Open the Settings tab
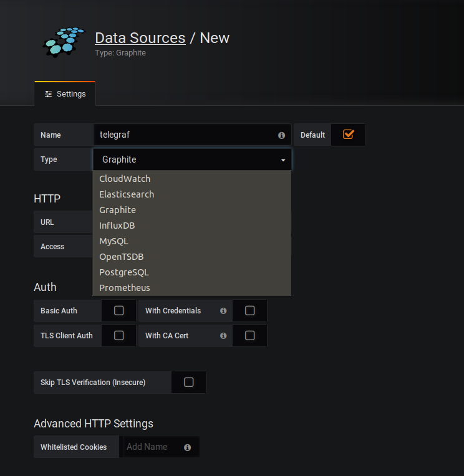Screen dimensions: 464x476 [x=65, y=94]
